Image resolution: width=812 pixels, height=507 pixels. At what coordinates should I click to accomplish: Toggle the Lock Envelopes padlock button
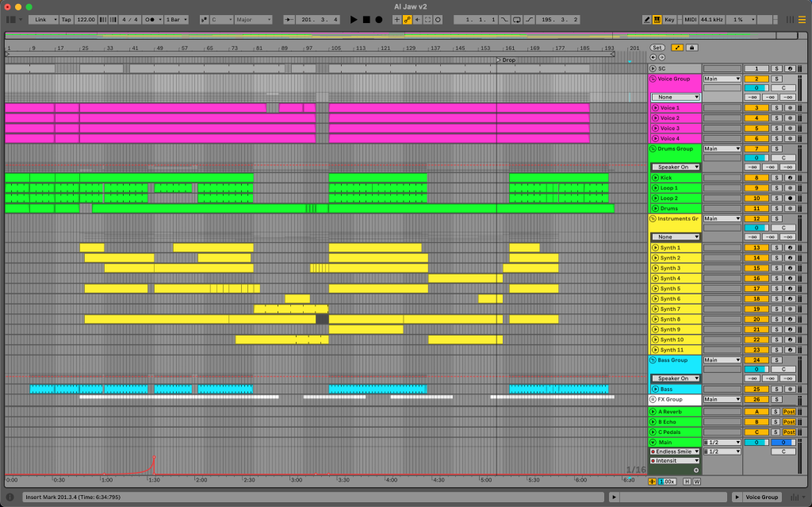[x=691, y=48]
